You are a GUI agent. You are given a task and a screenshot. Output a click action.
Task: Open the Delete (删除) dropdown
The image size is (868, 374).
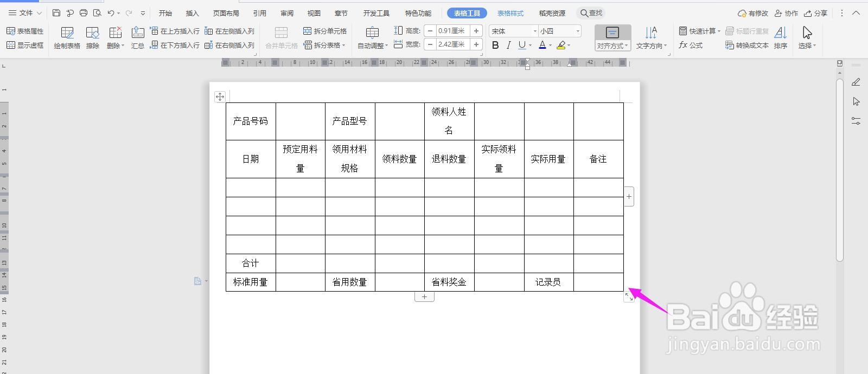[x=116, y=38]
